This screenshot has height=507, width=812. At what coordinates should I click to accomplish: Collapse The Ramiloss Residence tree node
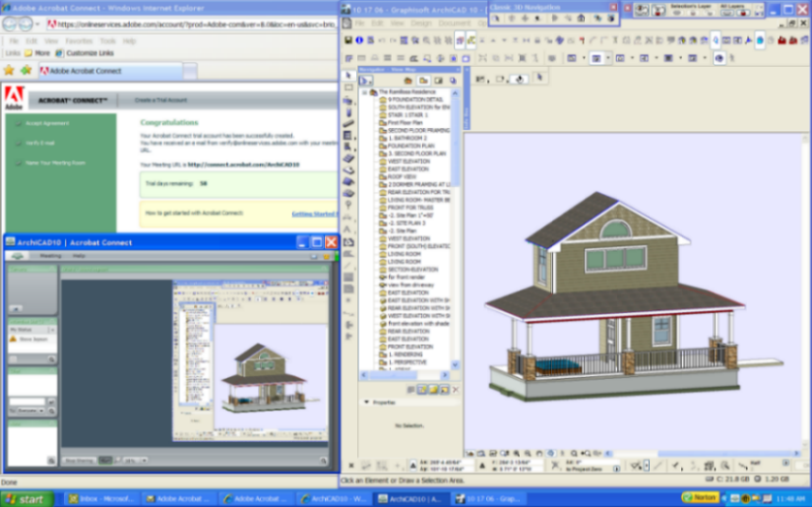[x=364, y=93]
